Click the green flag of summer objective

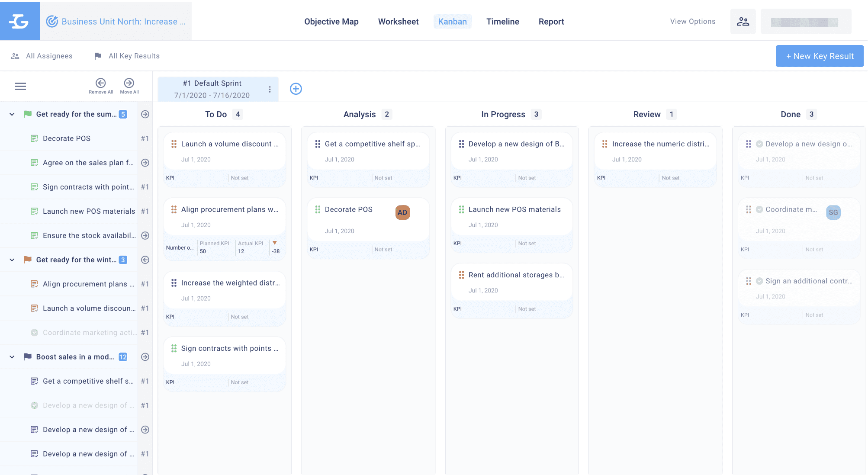[28, 114]
